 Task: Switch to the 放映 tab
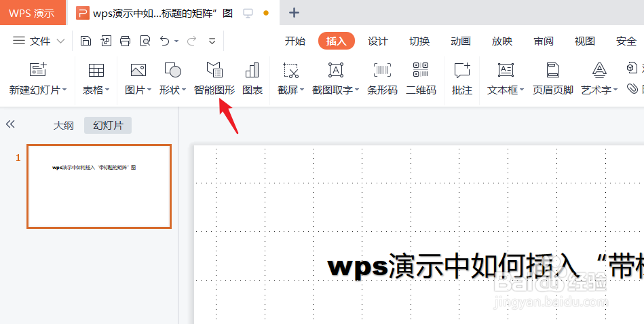(502, 41)
